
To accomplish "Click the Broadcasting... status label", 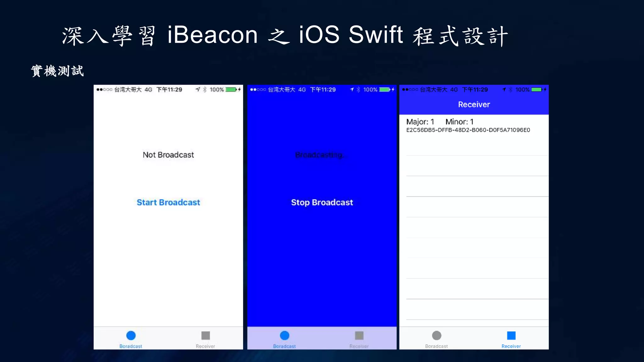I will 321,155.
